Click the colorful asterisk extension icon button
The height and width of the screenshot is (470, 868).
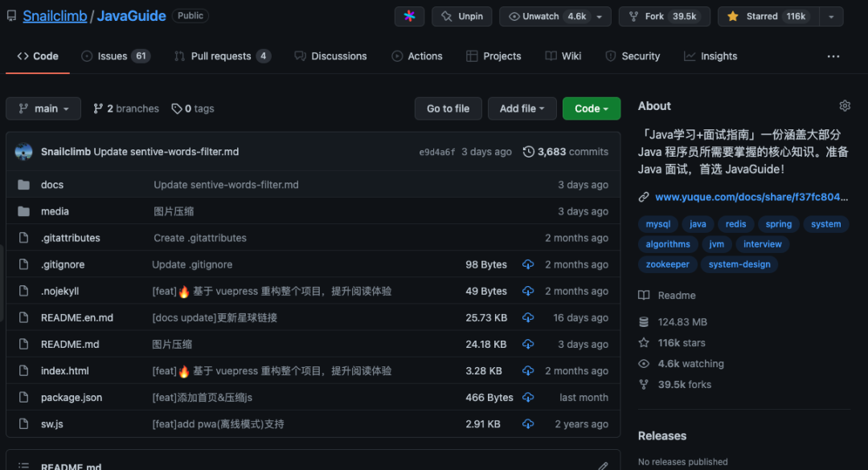tap(409, 17)
